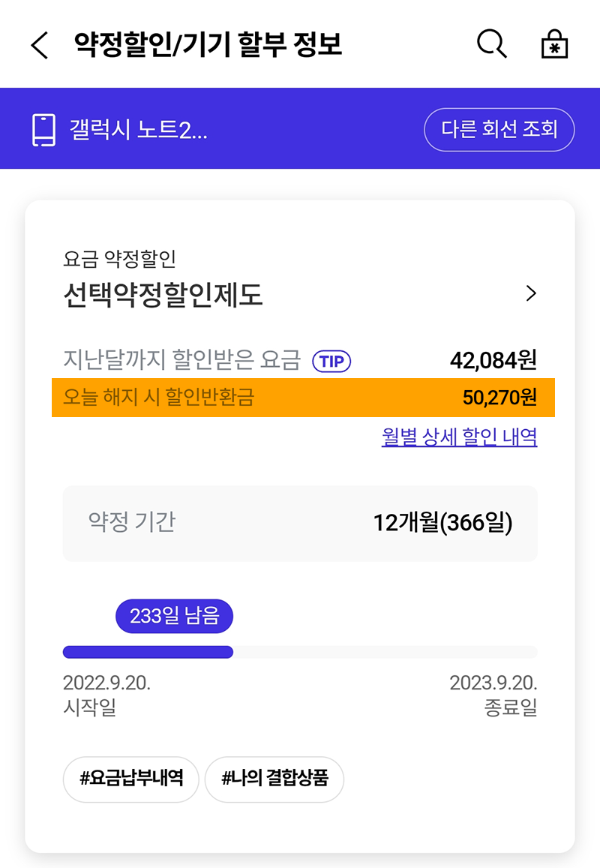Viewport: 600px width, 868px height.
Task: Select the #요금납부내역 tag
Action: coord(131,778)
